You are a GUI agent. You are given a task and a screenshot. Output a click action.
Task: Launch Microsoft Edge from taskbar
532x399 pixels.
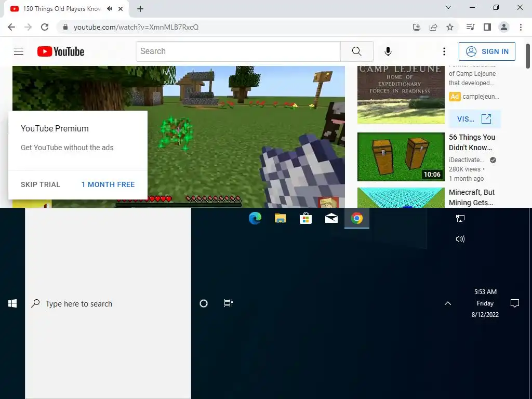255,218
